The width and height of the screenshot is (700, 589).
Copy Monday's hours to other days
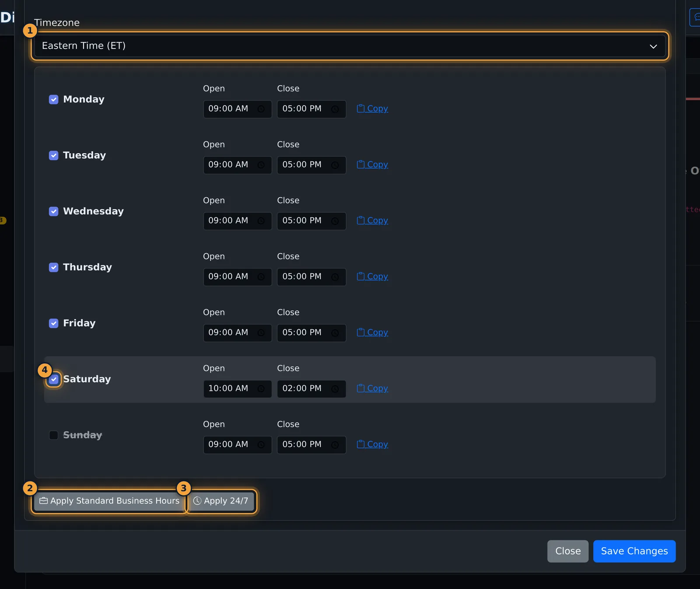[x=372, y=108]
